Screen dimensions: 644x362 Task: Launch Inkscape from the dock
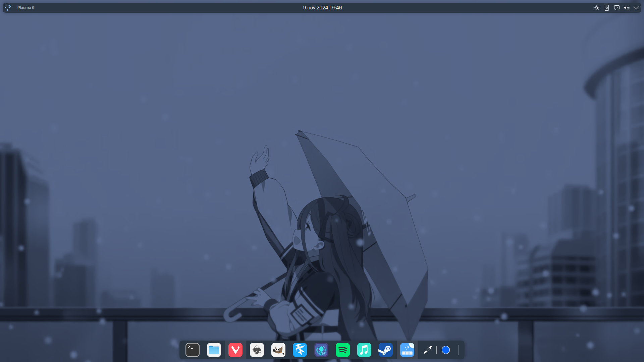[x=257, y=350]
